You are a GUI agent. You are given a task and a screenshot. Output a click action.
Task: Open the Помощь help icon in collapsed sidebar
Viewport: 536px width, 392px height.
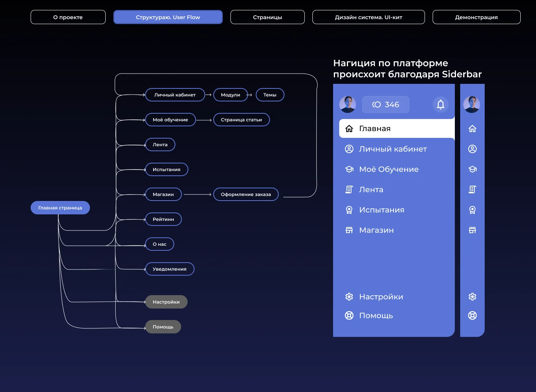pyautogui.click(x=472, y=315)
